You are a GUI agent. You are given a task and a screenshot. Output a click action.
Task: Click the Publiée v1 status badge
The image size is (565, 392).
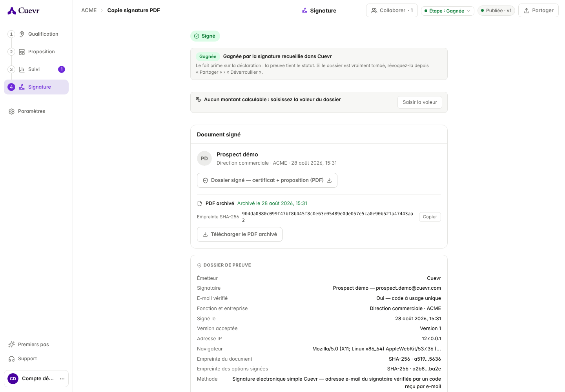(496, 11)
